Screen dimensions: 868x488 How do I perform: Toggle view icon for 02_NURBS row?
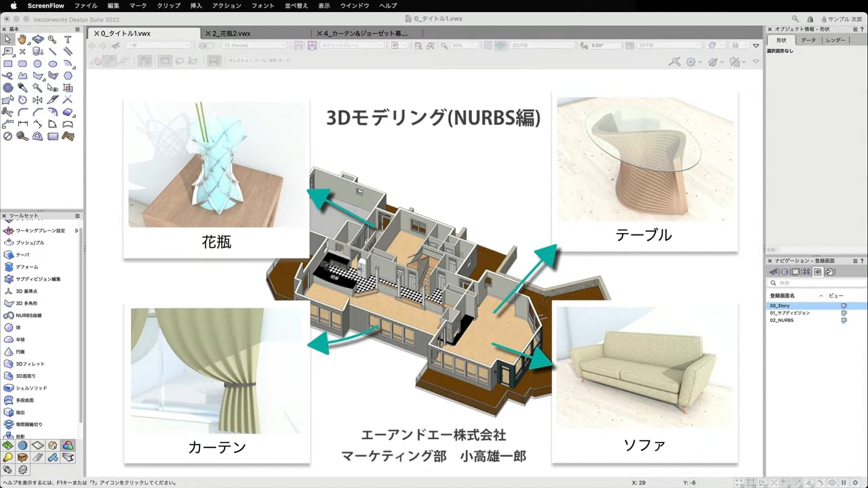tap(844, 320)
